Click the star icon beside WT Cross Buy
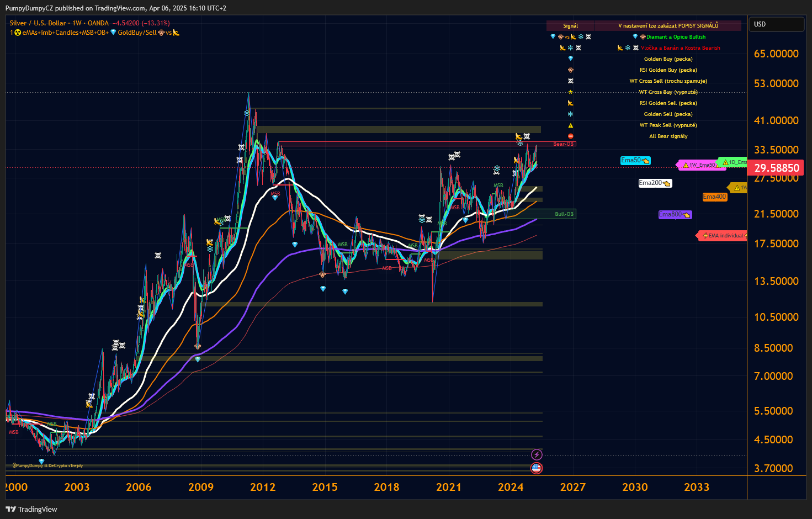 571,92
